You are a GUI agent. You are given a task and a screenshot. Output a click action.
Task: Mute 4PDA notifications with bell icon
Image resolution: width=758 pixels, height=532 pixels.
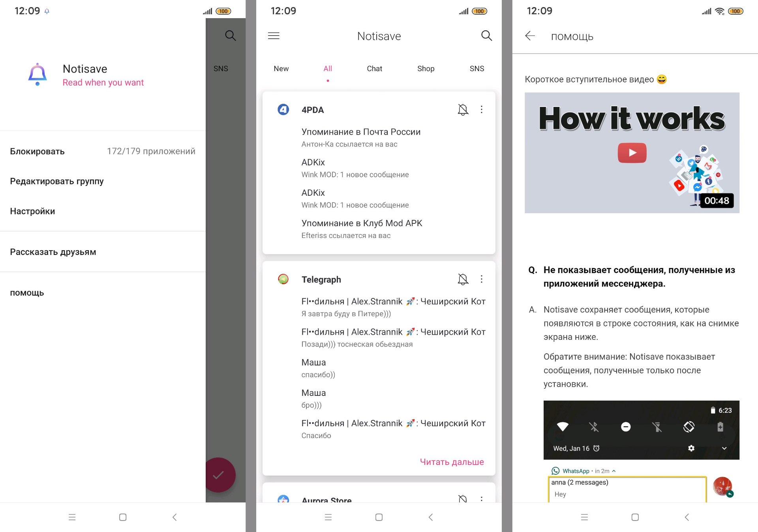click(x=463, y=110)
